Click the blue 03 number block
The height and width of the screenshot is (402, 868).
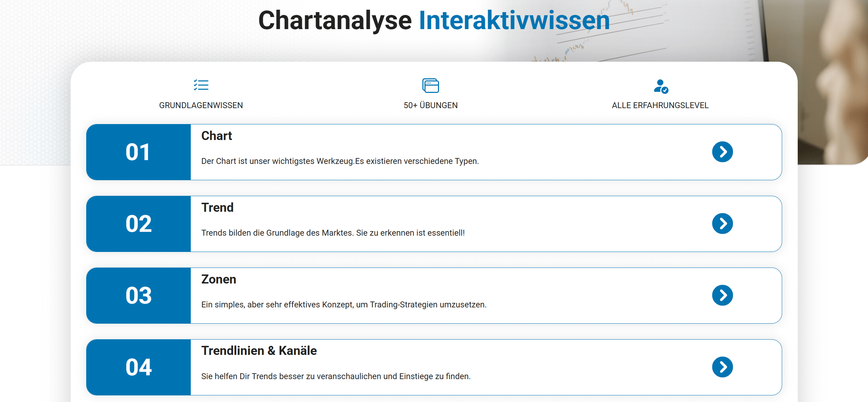pos(138,296)
